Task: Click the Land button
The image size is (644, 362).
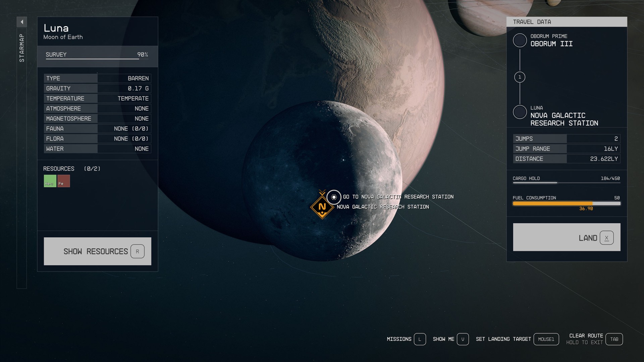Action: [567, 237]
